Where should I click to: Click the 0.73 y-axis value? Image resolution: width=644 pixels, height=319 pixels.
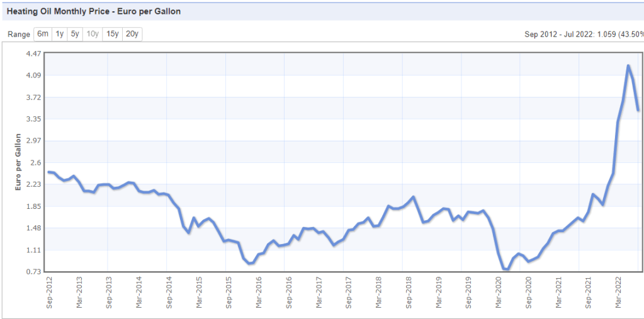[x=33, y=272]
